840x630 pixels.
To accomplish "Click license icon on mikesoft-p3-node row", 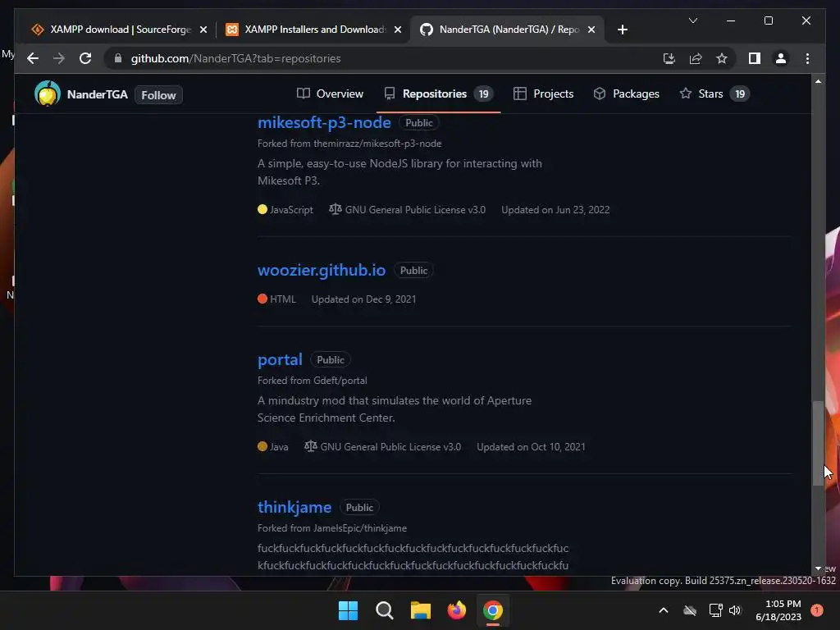I will [335, 209].
